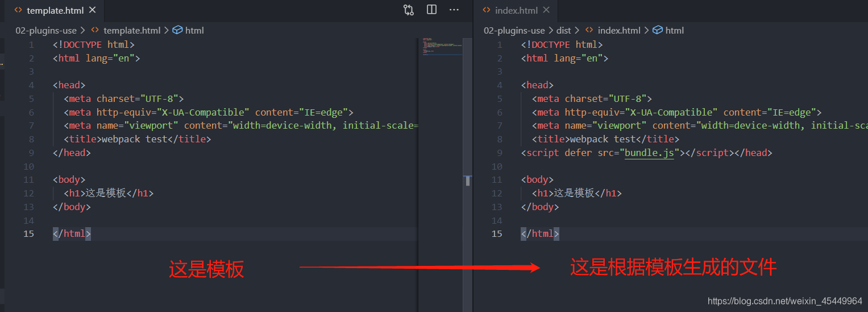Click the title line in template.html

[137, 139]
